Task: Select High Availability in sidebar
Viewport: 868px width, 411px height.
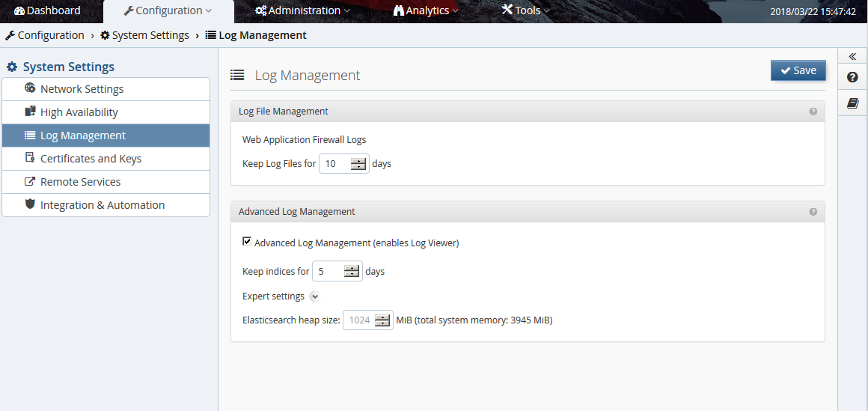Action: coord(106,112)
